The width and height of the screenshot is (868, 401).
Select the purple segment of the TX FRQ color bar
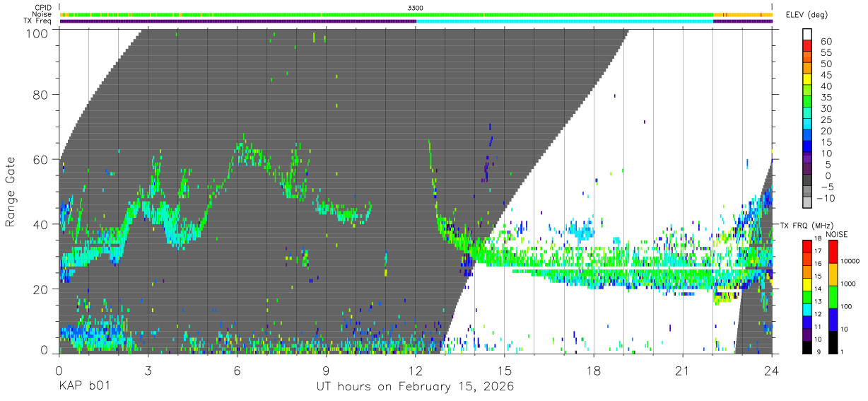tap(807, 335)
